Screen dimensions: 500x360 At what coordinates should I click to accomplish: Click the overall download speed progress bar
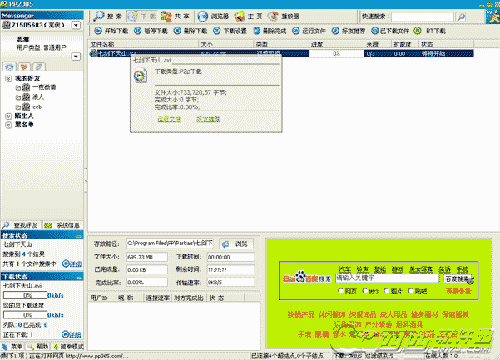point(25,315)
